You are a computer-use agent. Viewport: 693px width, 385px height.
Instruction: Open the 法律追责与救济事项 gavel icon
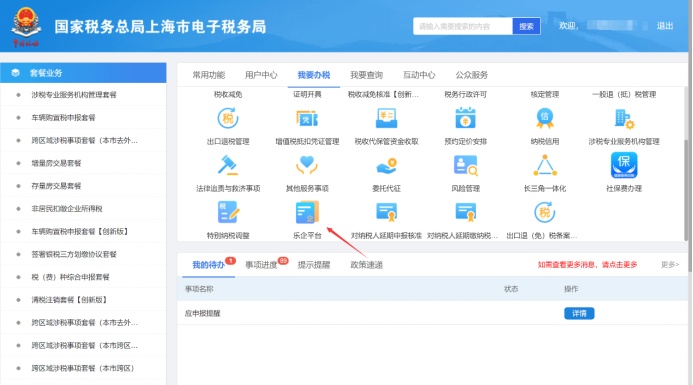(x=228, y=165)
